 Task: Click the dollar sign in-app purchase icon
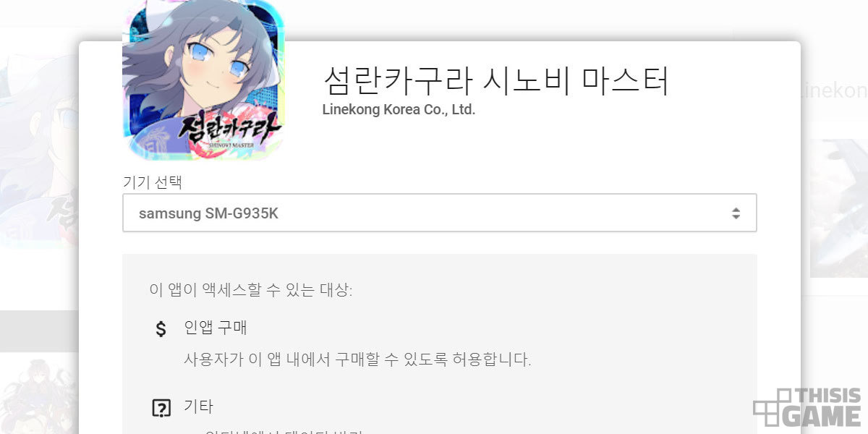pos(161,329)
